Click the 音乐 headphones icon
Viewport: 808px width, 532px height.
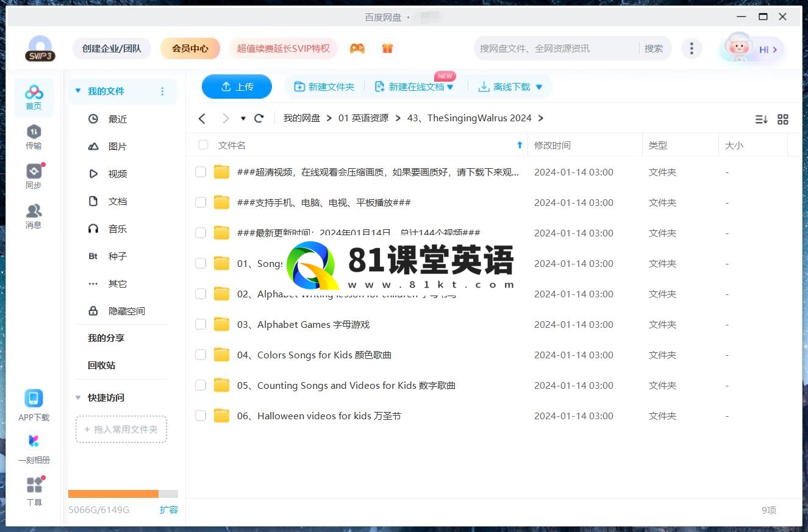(93, 229)
